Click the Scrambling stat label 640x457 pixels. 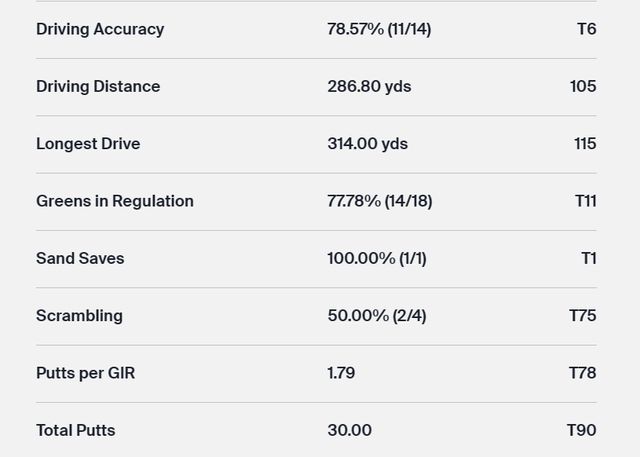(x=79, y=316)
